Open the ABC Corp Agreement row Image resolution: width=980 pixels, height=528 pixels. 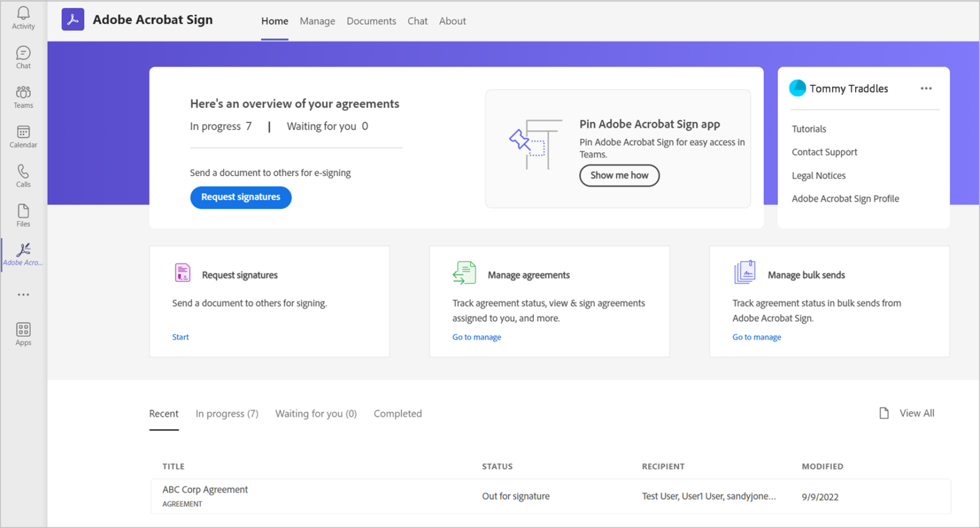click(205, 489)
